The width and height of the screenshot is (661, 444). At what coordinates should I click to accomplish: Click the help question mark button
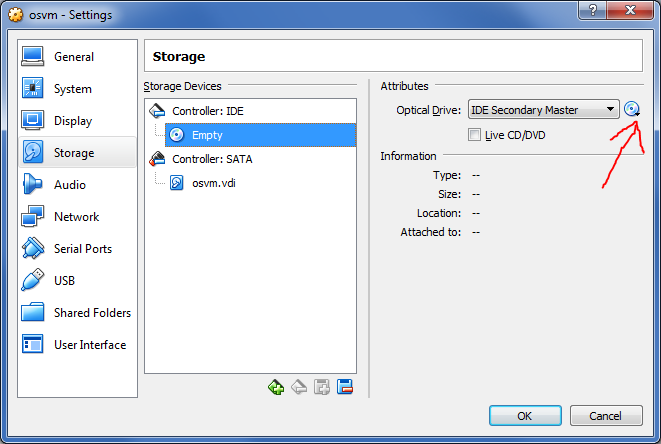pyautogui.click(x=592, y=10)
